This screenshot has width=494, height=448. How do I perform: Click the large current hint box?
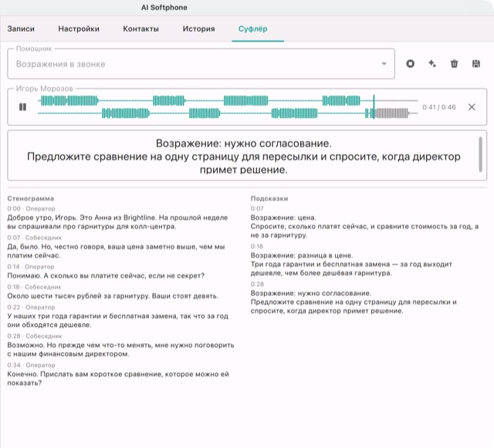(x=247, y=156)
